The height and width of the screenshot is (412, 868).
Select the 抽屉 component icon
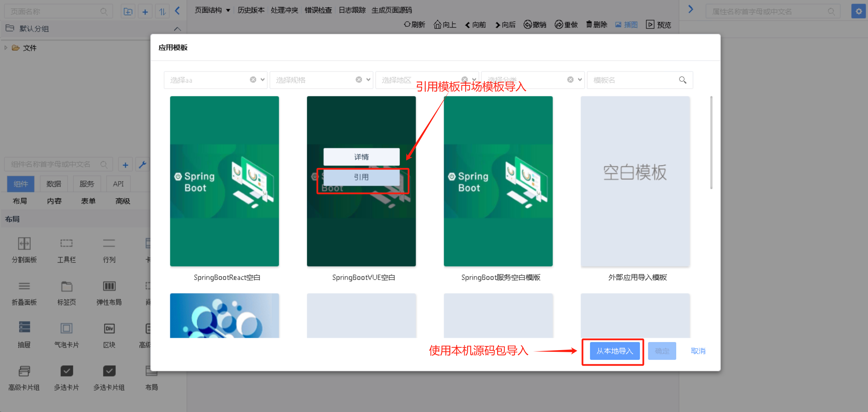pyautogui.click(x=24, y=327)
